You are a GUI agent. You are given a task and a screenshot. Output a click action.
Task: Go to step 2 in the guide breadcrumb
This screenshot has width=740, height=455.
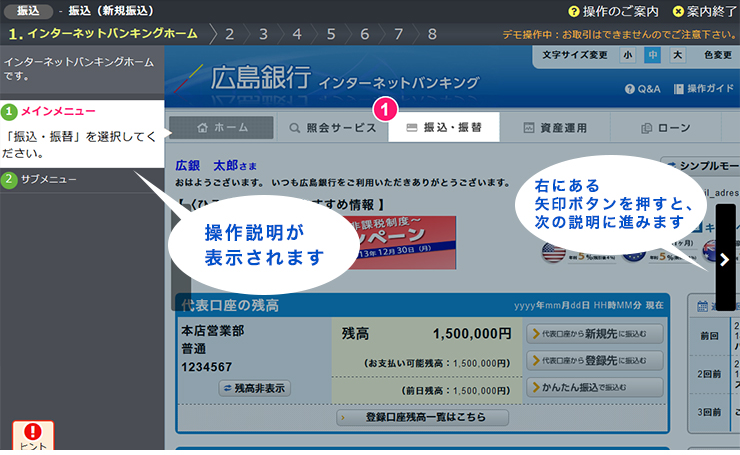229,34
